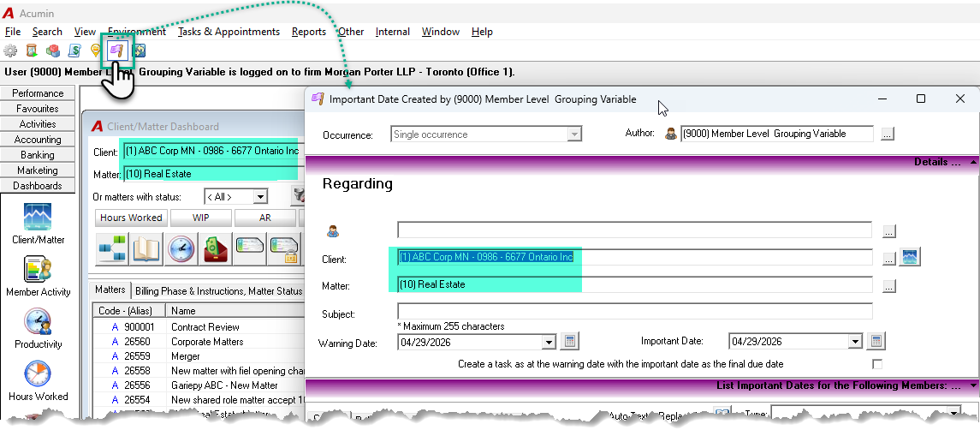Viewport: 980px width, 430px height.
Task: Click browse button beside contact field under Regarding
Action: pos(889,231)
